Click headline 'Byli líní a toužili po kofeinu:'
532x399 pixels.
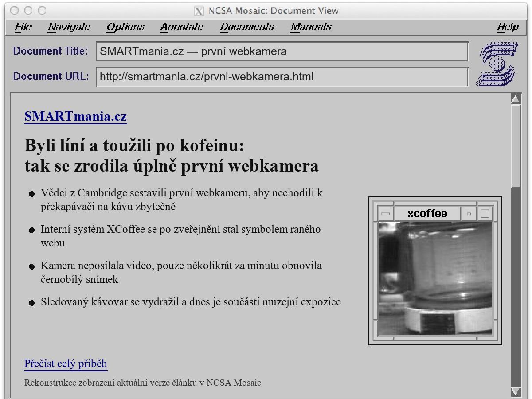[134, 145]
